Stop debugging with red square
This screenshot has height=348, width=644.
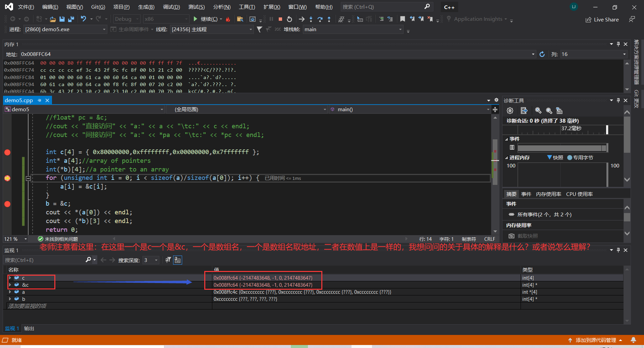[280, 19]
